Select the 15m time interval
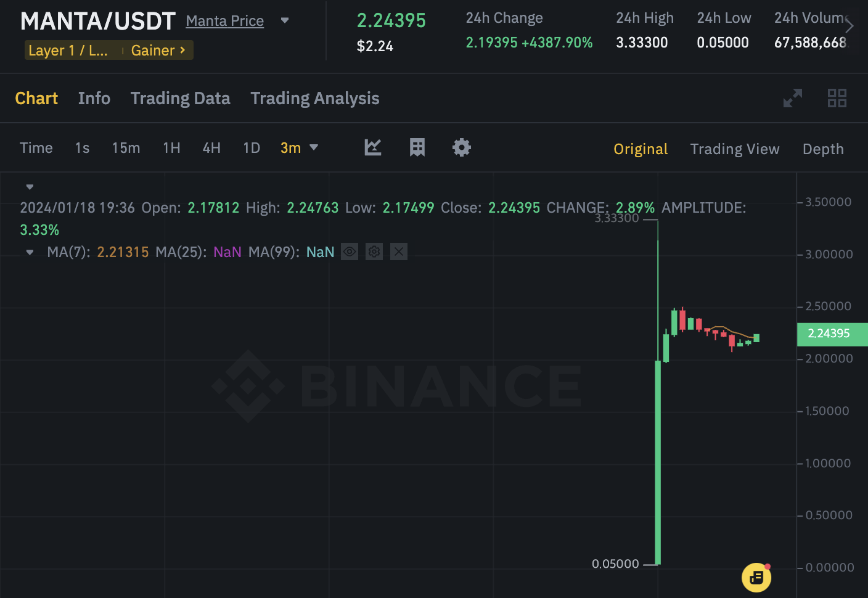The image size is (868, 598). pos(126,148)
